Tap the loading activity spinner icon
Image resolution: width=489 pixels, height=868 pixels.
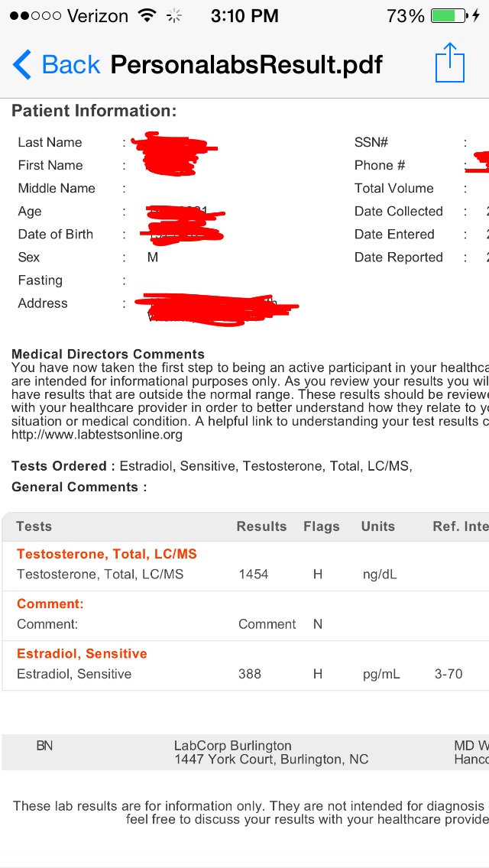click(x=174, y=16)
